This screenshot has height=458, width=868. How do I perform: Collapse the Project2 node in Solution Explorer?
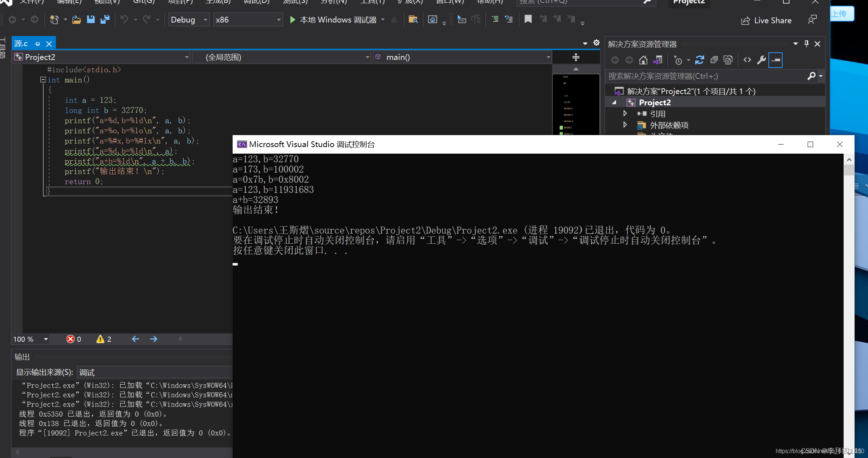point(614,102)
